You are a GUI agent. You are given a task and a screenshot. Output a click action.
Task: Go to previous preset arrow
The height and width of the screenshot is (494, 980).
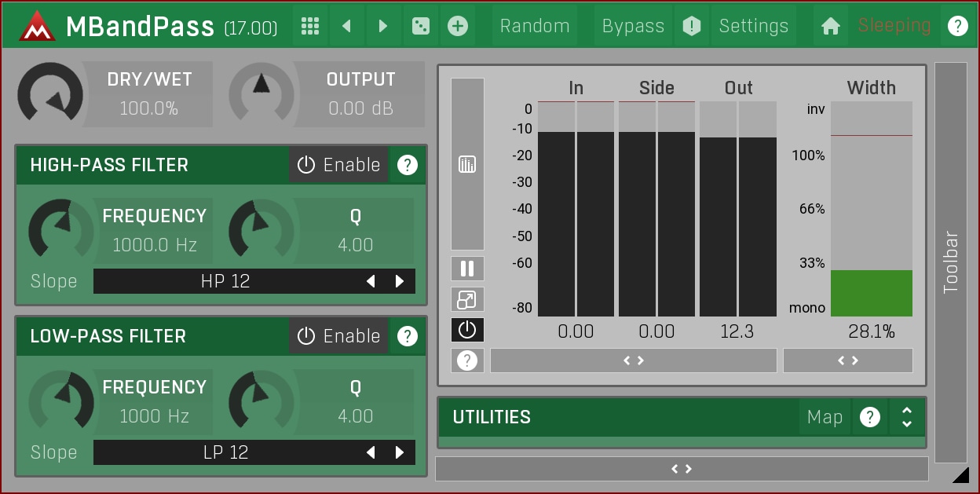point(346,26)
